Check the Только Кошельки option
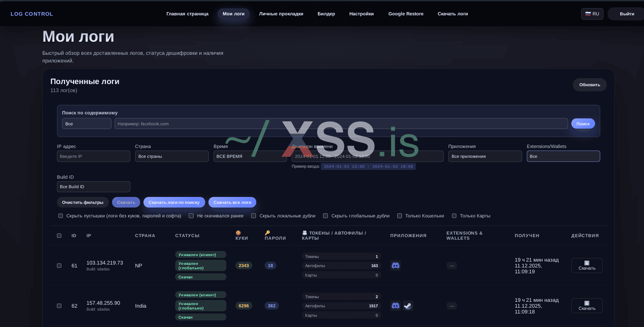Screen dimensions: 644x327 click(x=399, y=216)
